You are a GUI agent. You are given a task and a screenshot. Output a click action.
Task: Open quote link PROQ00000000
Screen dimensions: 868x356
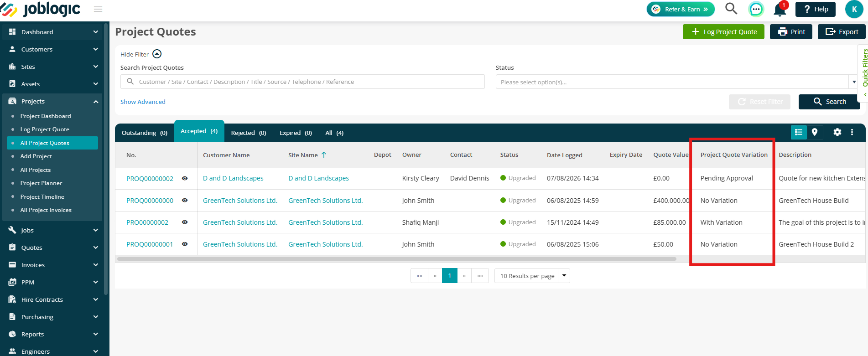pos(150,201)
